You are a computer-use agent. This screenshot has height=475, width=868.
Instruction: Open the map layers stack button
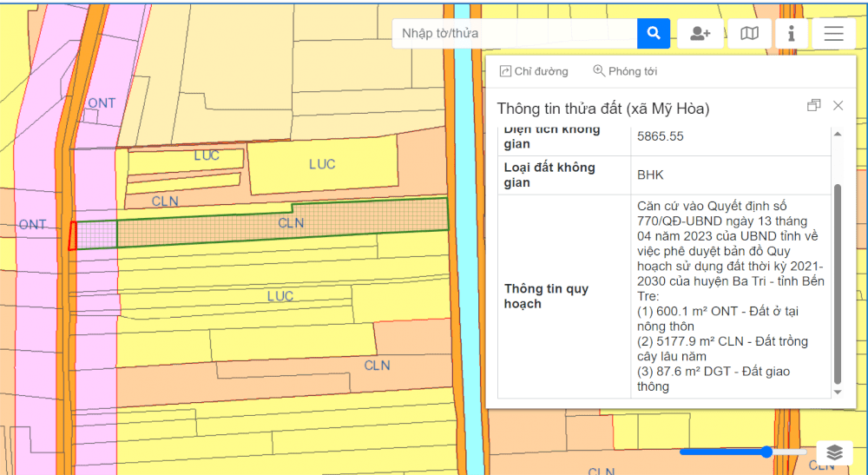coord(834,452)
